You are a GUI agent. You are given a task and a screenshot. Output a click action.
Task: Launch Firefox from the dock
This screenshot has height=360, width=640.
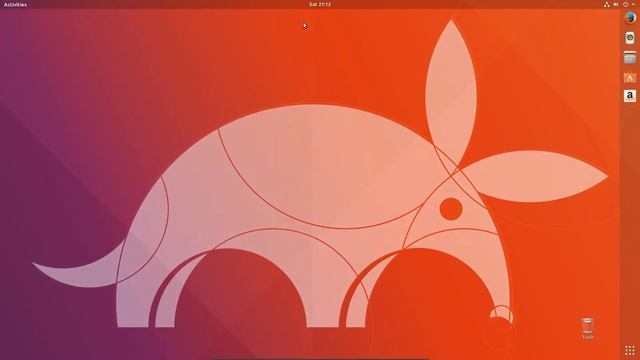630,18
